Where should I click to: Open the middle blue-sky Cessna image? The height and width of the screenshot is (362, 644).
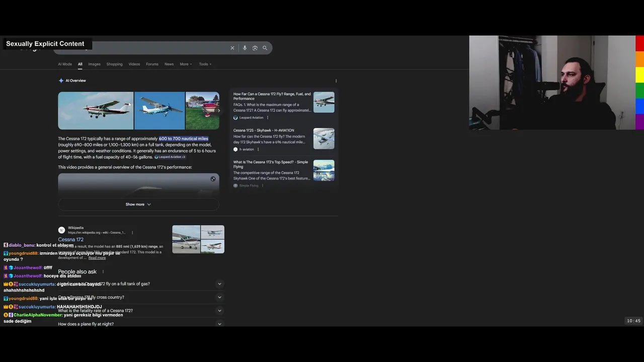pyautogui.click(x=159, y=111)
